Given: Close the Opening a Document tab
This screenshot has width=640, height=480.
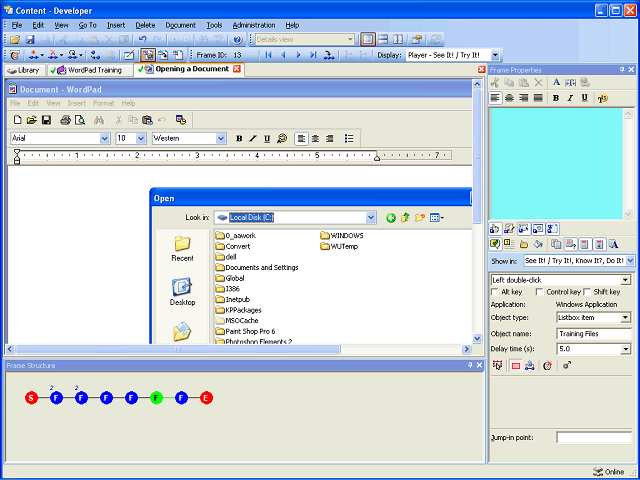Looking at the screenshot, I should (236, 69).
